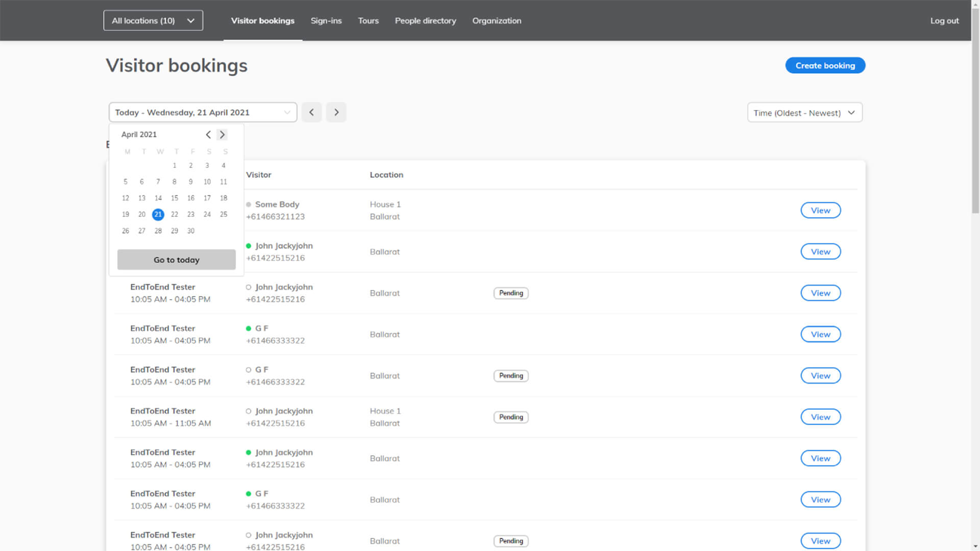
Task: Navigate to the Organization tab
Action: [x=497, y=20]
